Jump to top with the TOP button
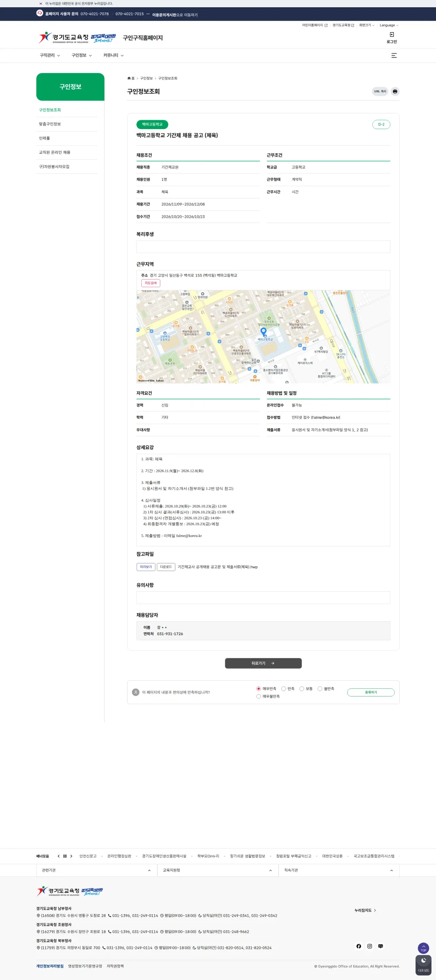Image resolution: width=436 pixels, height=980 pixels. point(423,948)
